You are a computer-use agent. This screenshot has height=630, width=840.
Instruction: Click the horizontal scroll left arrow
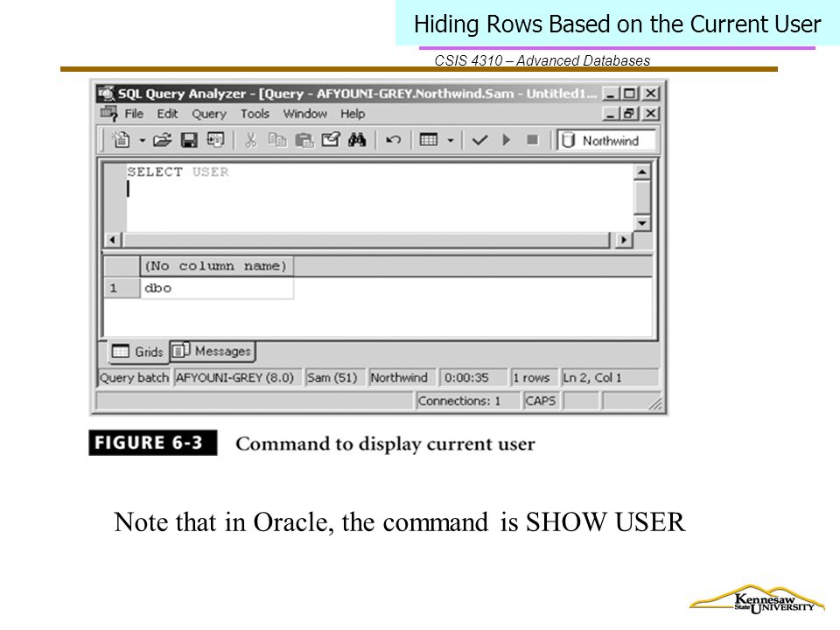(x=112, y=240)
